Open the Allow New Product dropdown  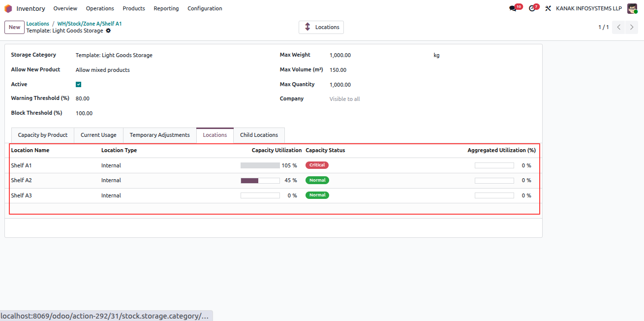point(170,70)
